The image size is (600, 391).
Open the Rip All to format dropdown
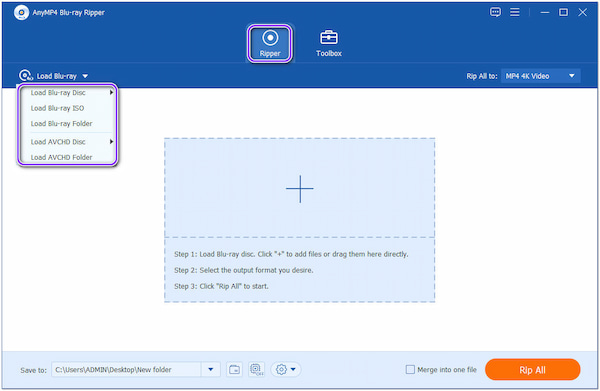(x=540, y=76)
